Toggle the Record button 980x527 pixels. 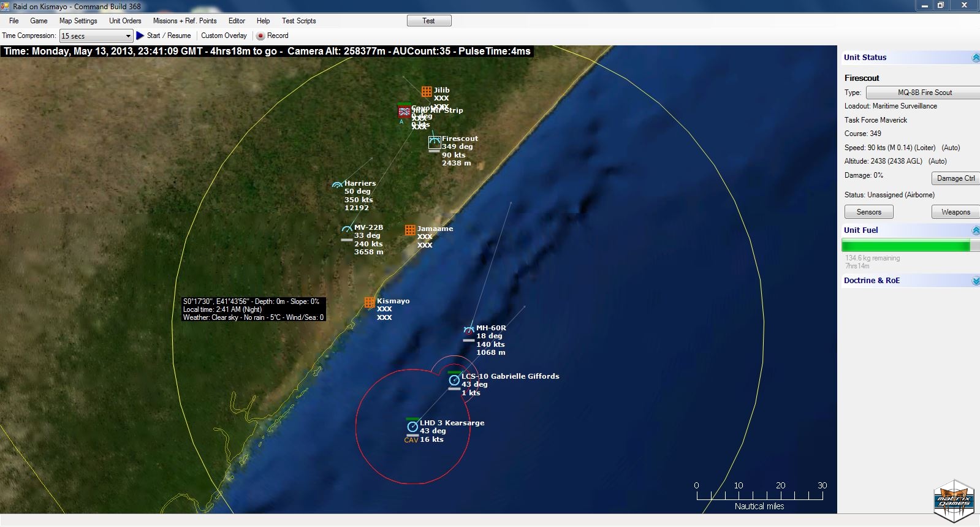point(273,36)
